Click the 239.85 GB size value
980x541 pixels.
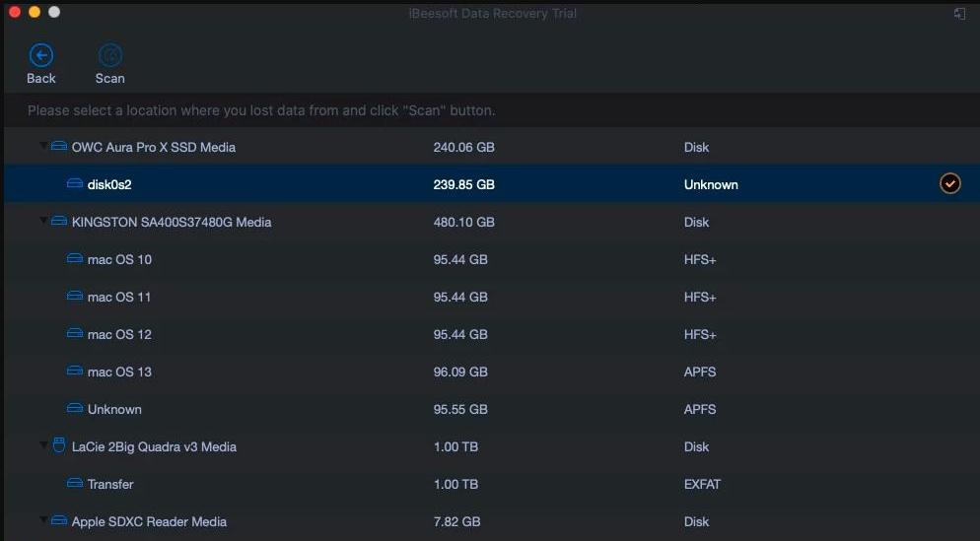point(463,184)
